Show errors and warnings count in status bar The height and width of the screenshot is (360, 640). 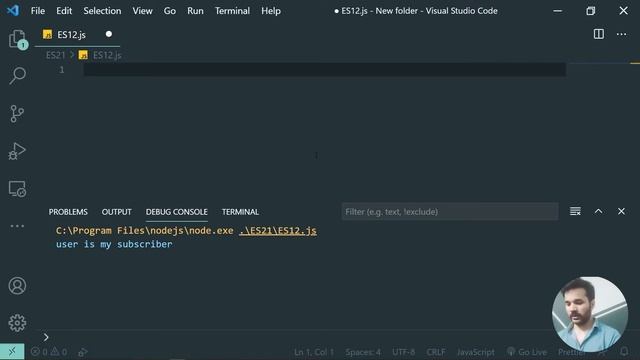(49, 351)
